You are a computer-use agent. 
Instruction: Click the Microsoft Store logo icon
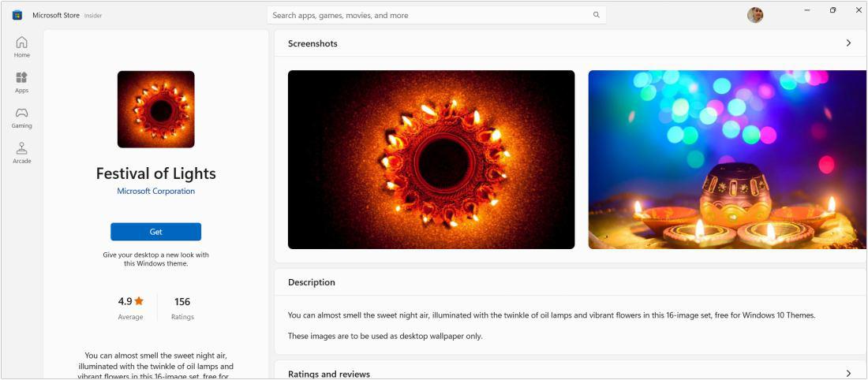(x=17, y=15)
